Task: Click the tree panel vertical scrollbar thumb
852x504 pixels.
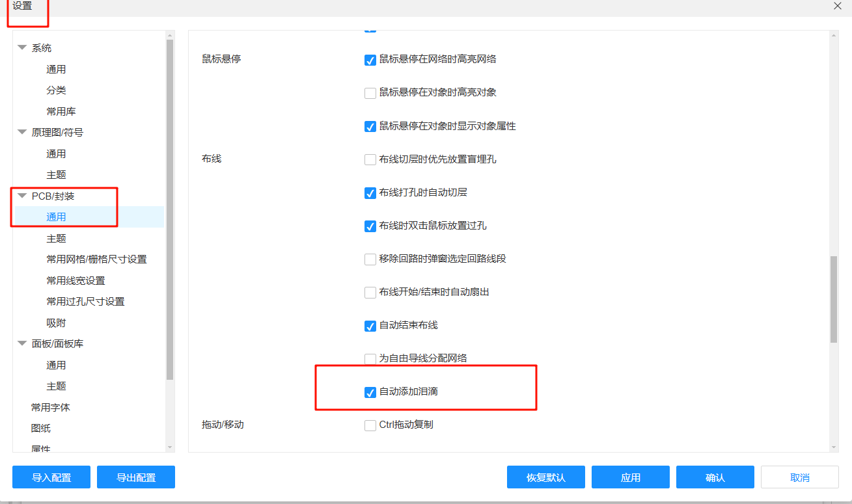Action: pos(170,209)
